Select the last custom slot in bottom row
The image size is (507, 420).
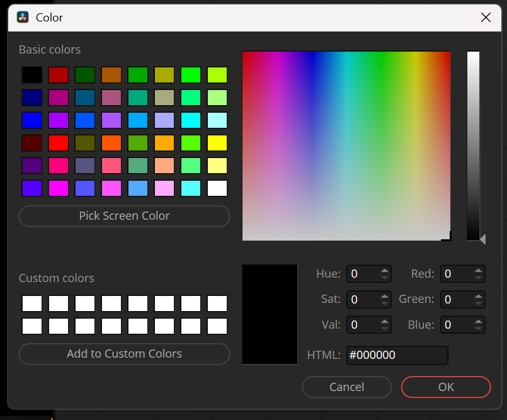pyautogui.click(x=217, y=326)
